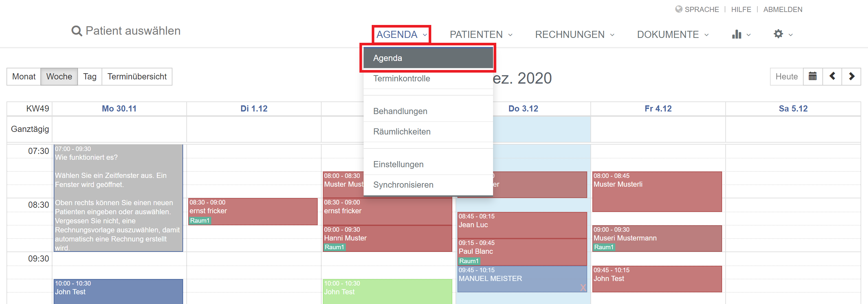Expand the DOKUMENTE dropdown menu
This screenshot has height=304, width=868.
[673, 34]
